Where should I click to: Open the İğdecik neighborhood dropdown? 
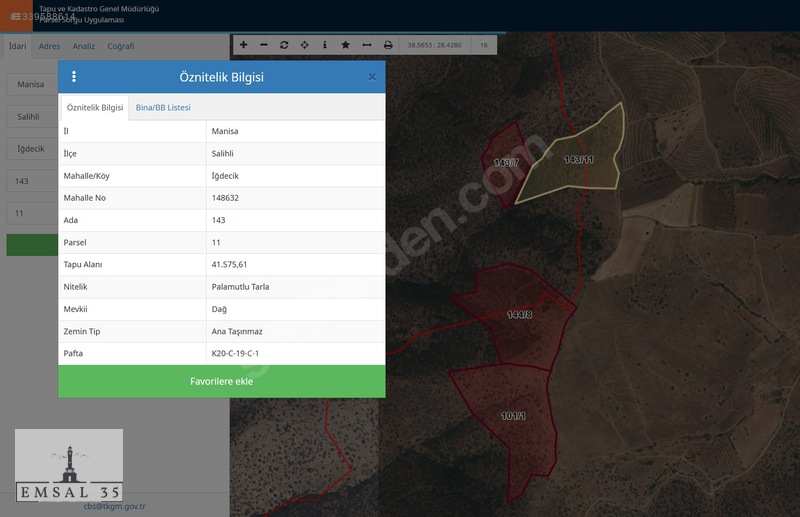point(32,149)
